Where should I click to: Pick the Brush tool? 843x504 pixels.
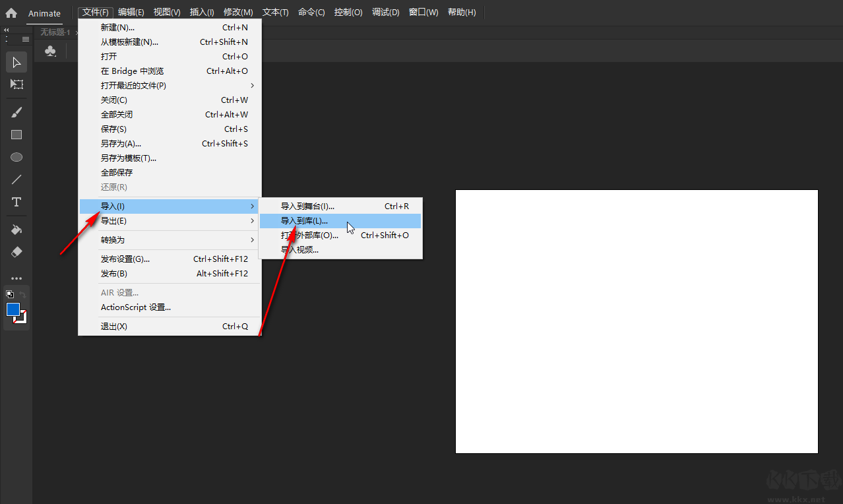coord(16,111)
